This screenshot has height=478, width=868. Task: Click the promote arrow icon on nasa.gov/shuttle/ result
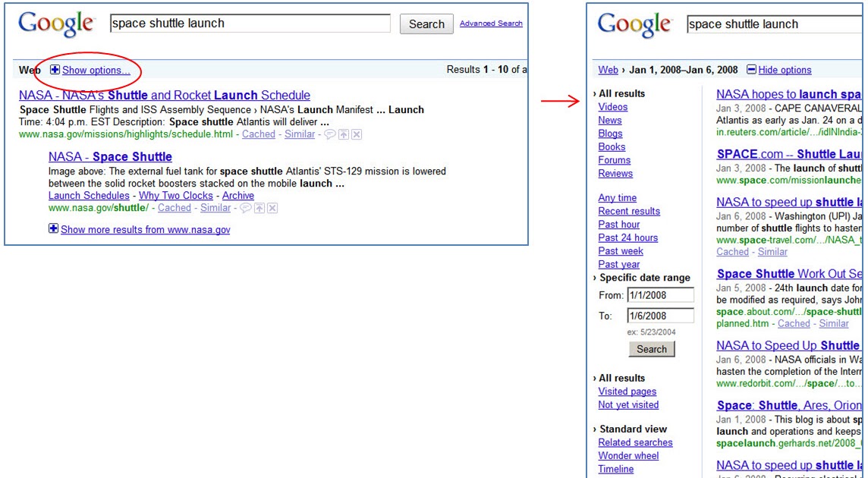coord(259,208)
